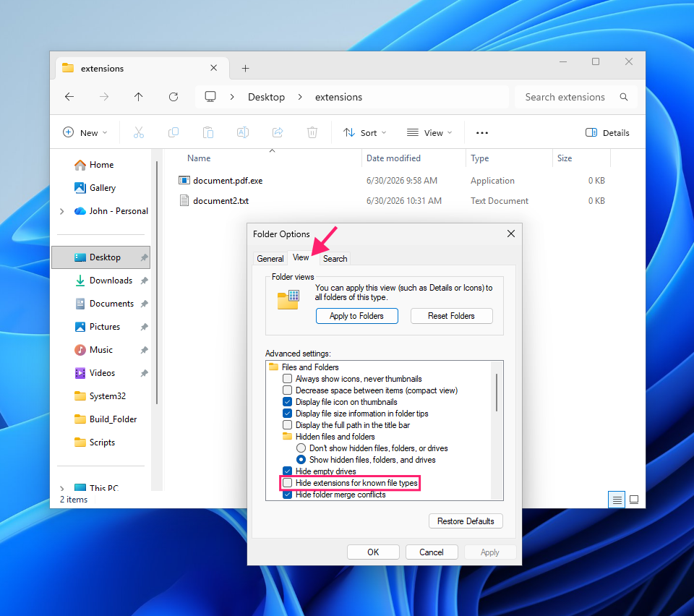
Task: Click chevron after Desktop in address bar
Action: coord(300,97)
